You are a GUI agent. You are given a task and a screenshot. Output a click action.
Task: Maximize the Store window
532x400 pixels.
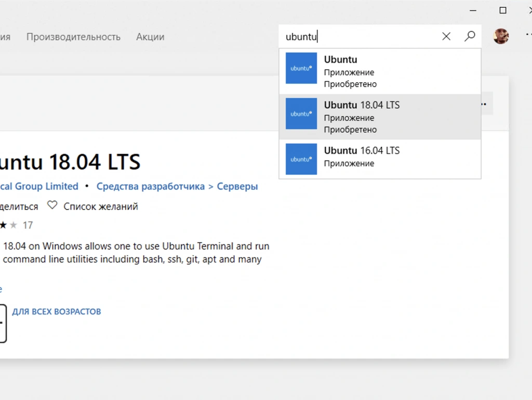[503, 10]
